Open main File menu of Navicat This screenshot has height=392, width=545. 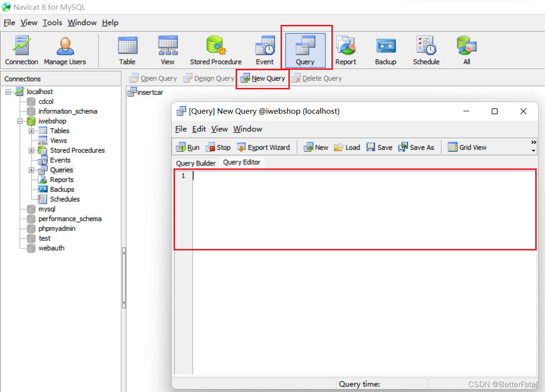[9, 22]
